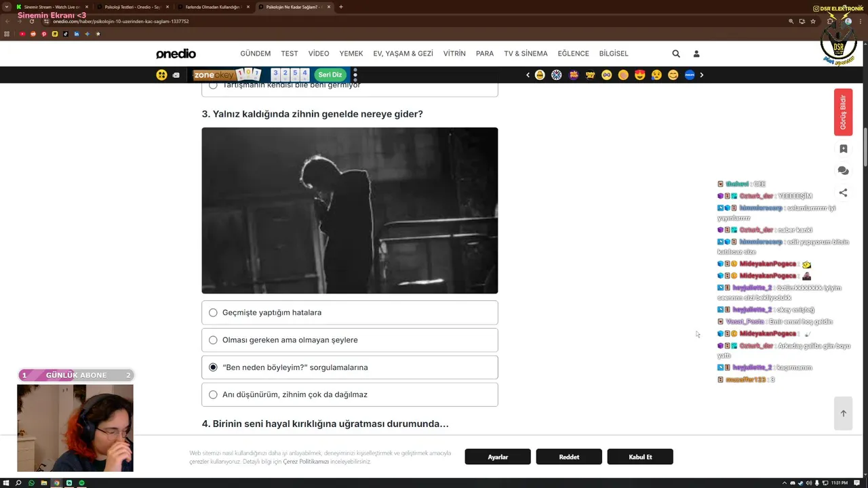Image resolution: width=868 pixels, height=488 pixels.
Task: Open the smiling emoji channel icon
Action: [673, 75]
